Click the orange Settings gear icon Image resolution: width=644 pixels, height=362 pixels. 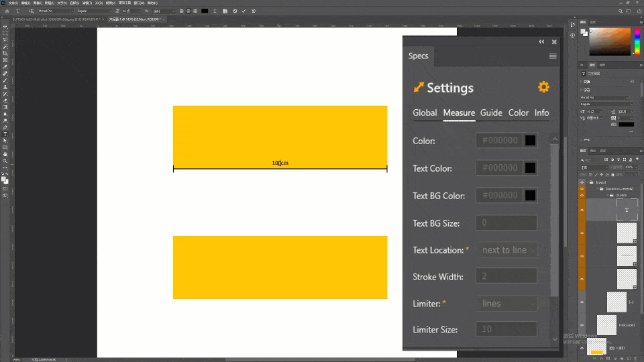(x=543, y=87)
